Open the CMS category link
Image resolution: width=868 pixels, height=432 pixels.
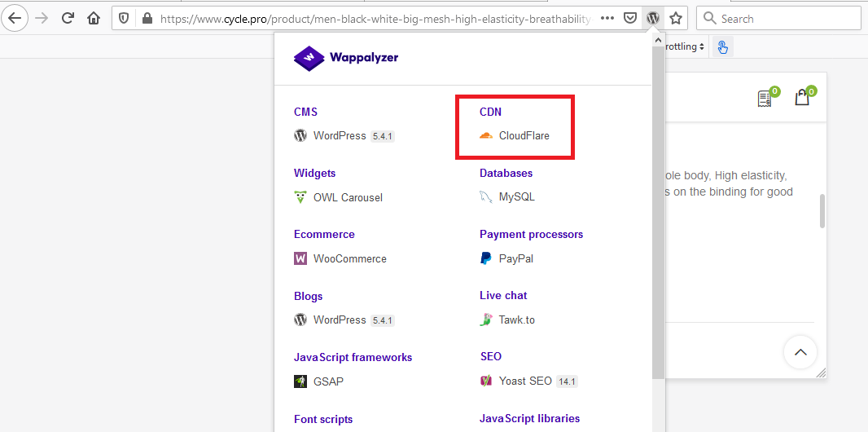point(305,112)
